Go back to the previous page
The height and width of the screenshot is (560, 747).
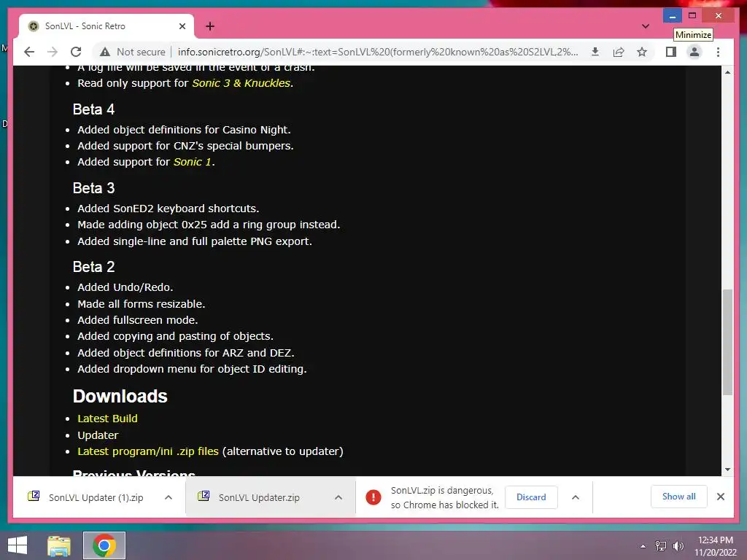29,52
